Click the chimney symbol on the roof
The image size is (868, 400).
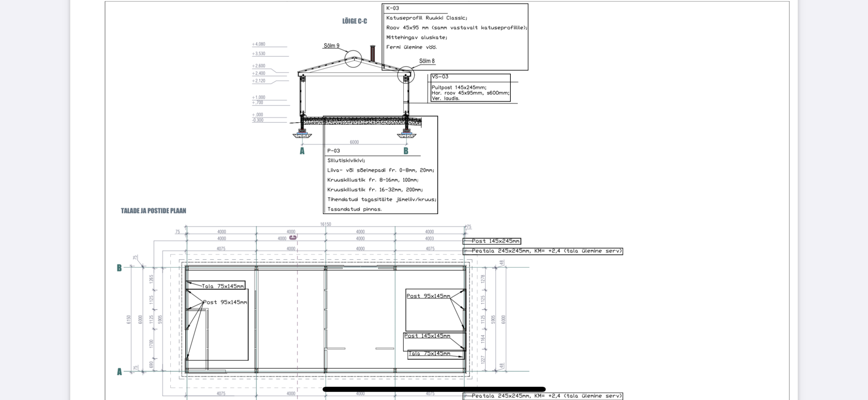click(x=373, y=53)
